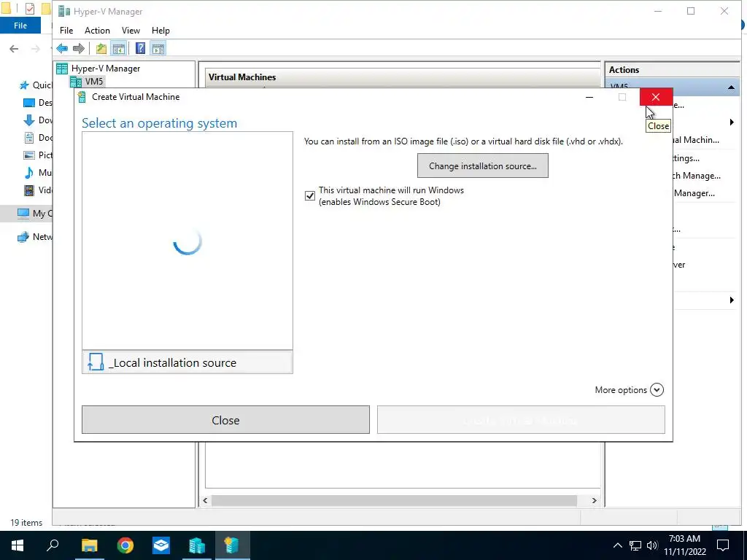Open the taskbar Search icon

(x=53, y=545)
